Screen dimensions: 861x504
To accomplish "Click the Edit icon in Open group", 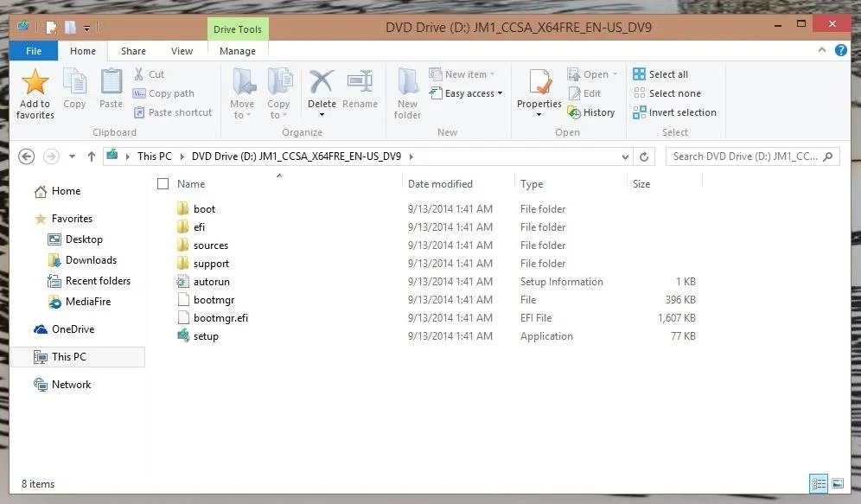I will 574,93.
